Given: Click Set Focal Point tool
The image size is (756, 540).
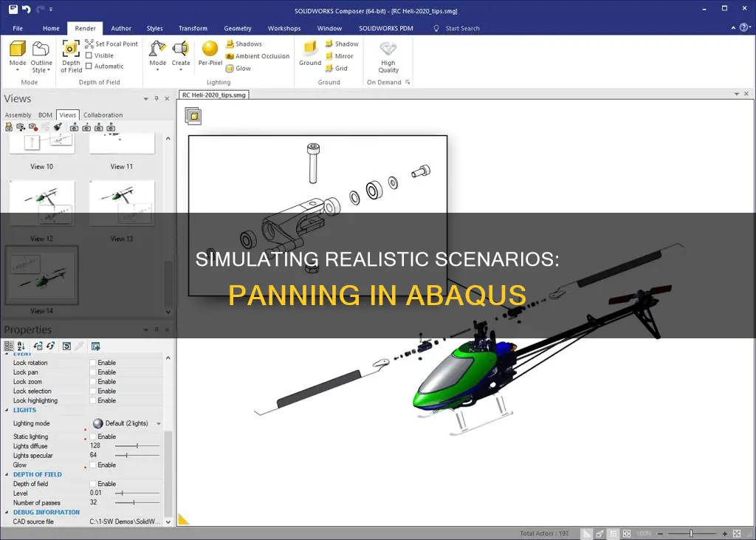Looking at the screenshot, I should pos(111,44).
